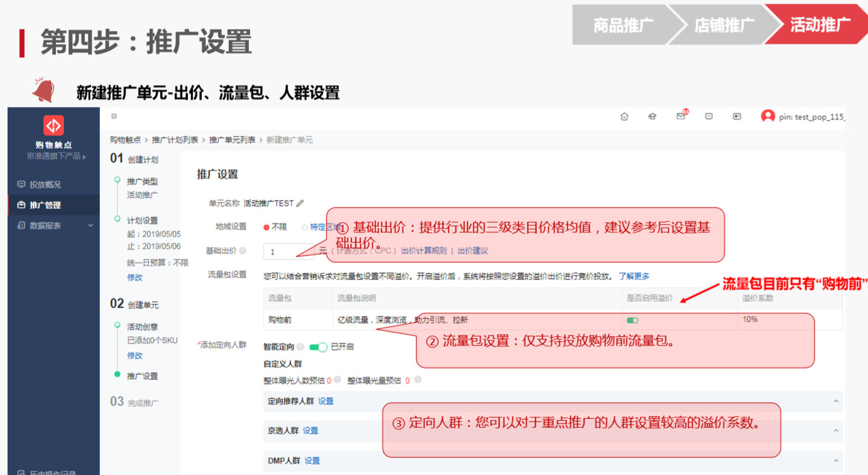Image resolution: width=868 pixels, height=475 pixels.
Task: Open the mail notifications icon with badge
Action: tap(681, 116)
